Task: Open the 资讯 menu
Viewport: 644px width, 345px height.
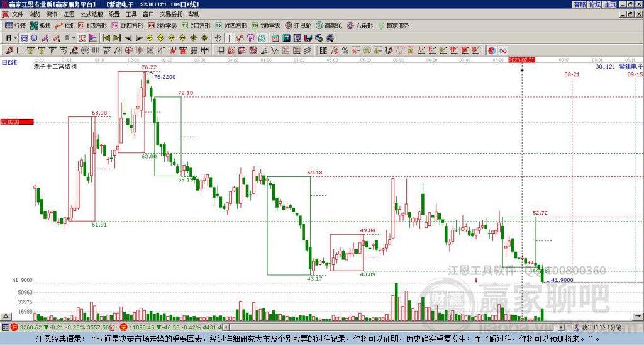Action: click(52, 14)
